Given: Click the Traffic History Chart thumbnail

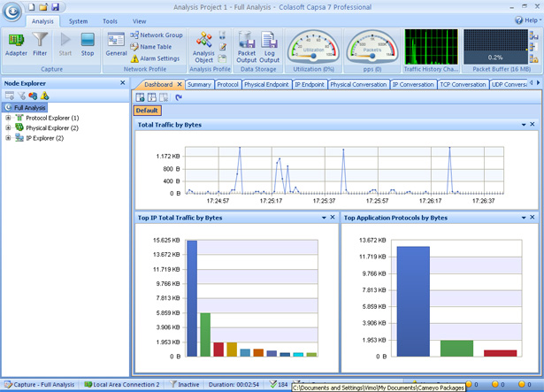Looking at the screenshot, I should pyautogui.click(x=431, y=47).
